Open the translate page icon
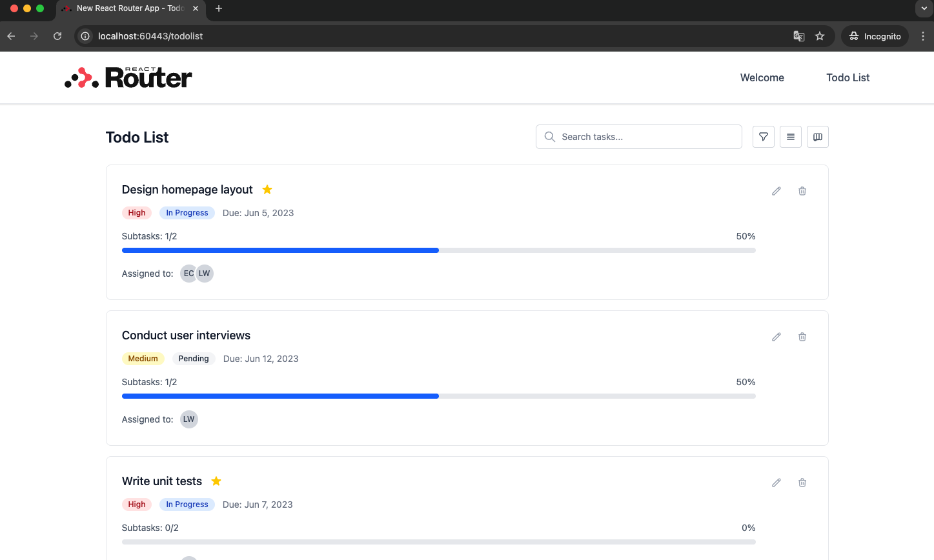Image resolution: width=934 pixels, height=560 pixels. [x=799, y=36]
